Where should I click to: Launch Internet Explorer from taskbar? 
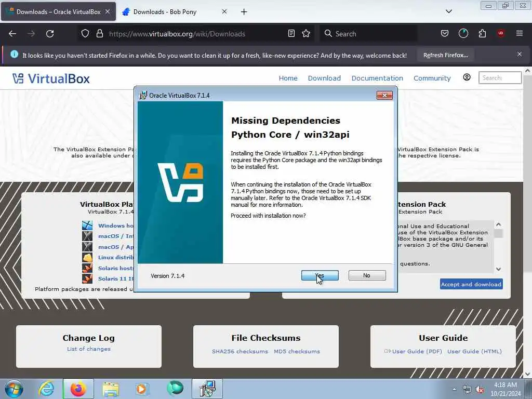tap(46, 389)
